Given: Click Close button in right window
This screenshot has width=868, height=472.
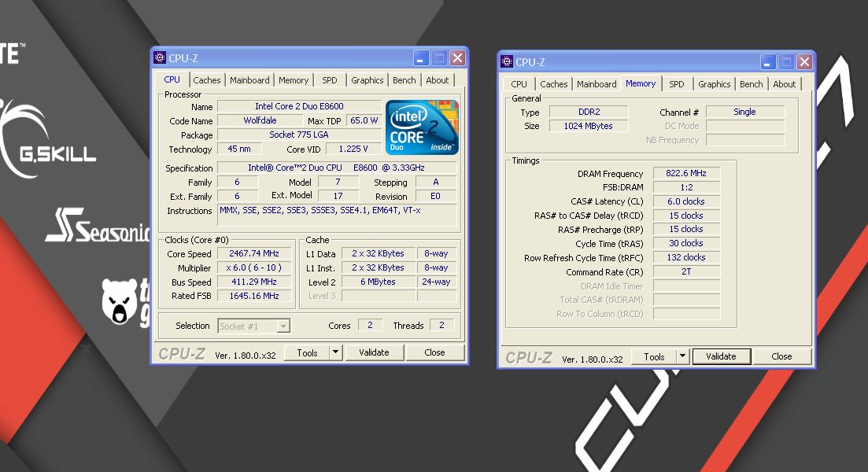Looking at the screenshot, I should [781, 356].
